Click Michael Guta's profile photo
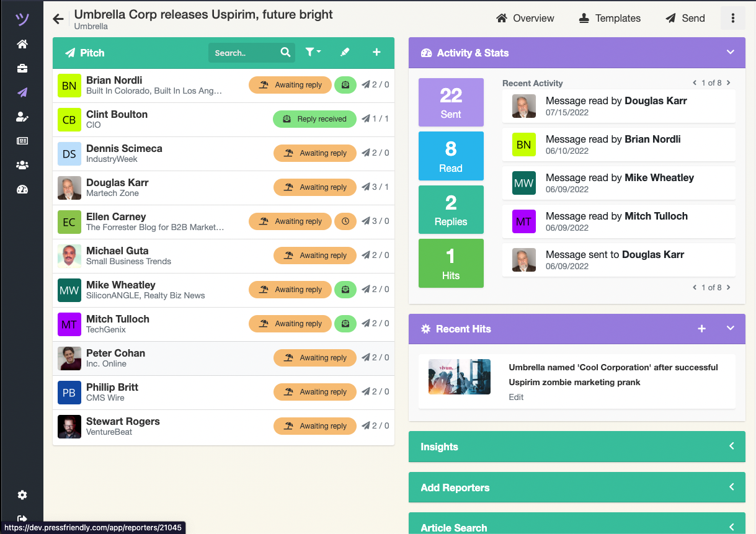 click(x=69, y=256)
